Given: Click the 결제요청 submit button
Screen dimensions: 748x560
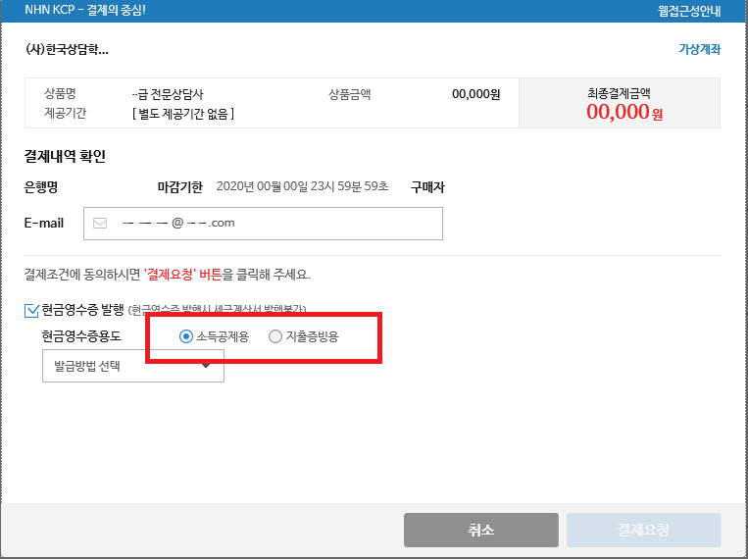Looking at the screenshot, I should pyautogui.click(x=643, y=530).
